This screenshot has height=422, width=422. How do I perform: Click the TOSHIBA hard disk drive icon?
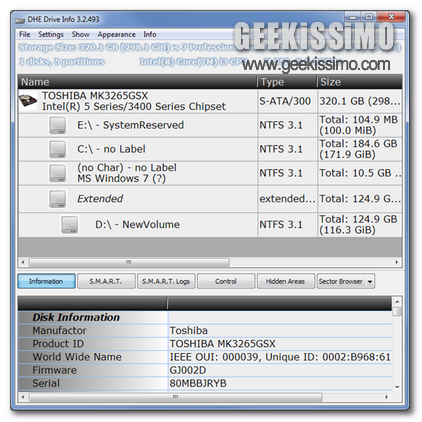28,101
